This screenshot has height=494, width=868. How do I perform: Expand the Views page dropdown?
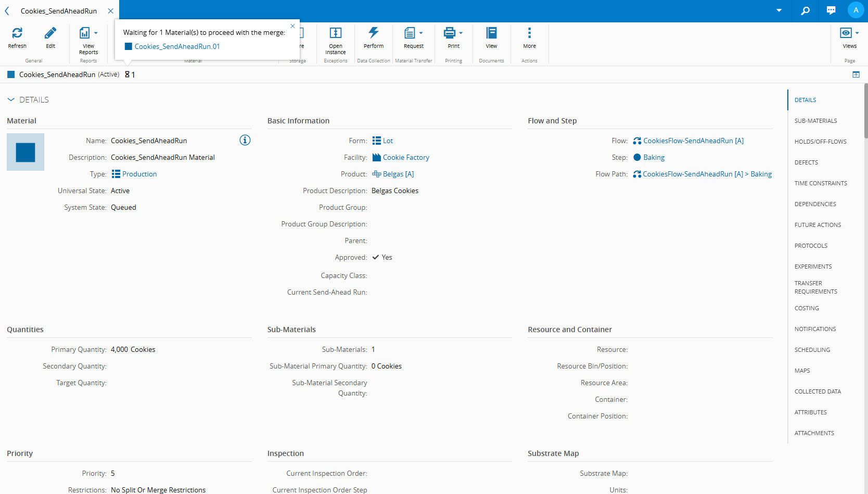(x=857, y=33)
